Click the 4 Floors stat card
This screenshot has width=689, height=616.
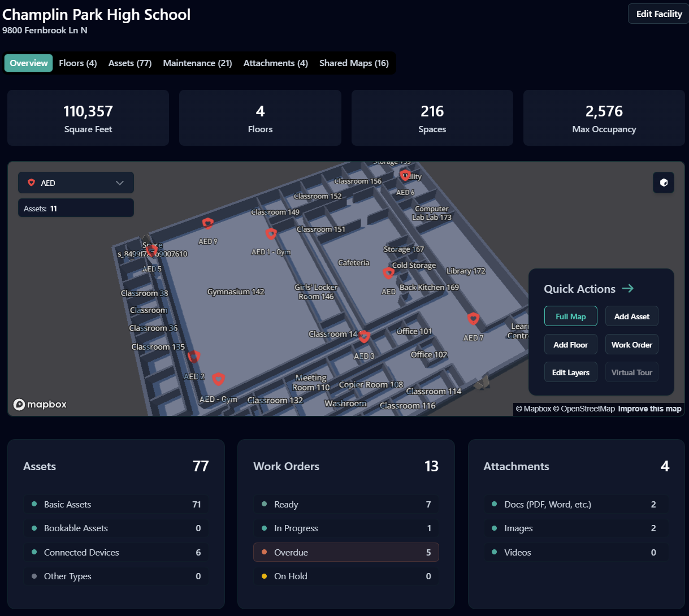260,118
